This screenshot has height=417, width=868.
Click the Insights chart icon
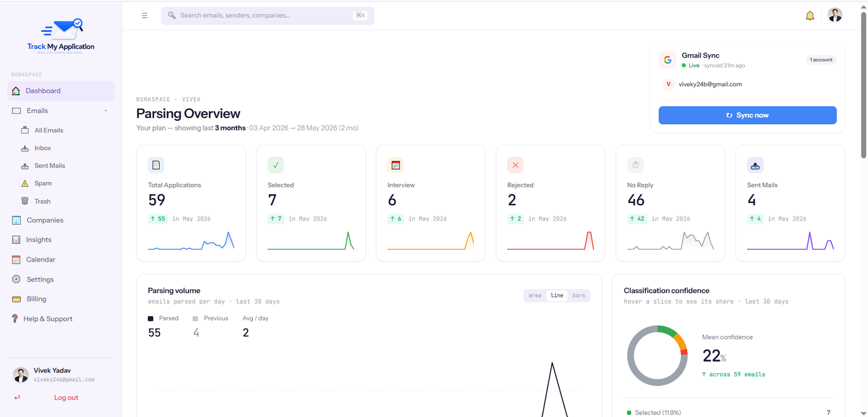tap(16, 240)
